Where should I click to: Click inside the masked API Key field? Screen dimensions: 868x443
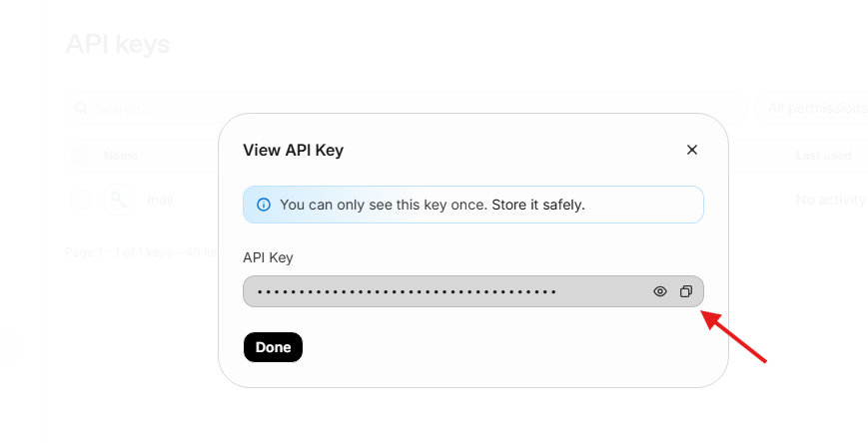473,291
